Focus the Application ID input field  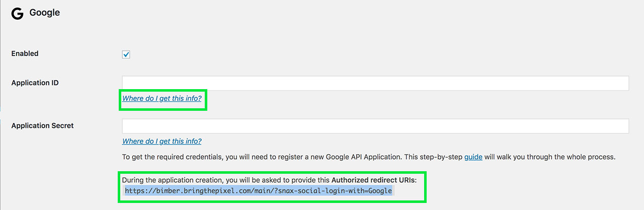pyautogui.click(x=375, y=83)
